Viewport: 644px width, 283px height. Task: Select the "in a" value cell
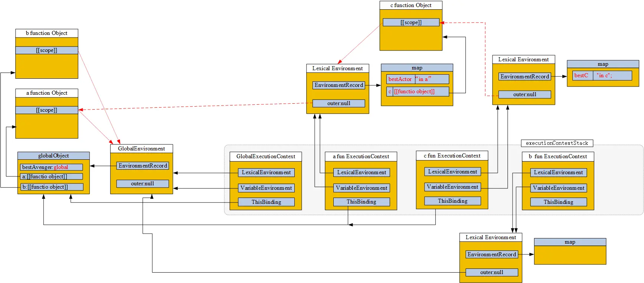point(432,79)
